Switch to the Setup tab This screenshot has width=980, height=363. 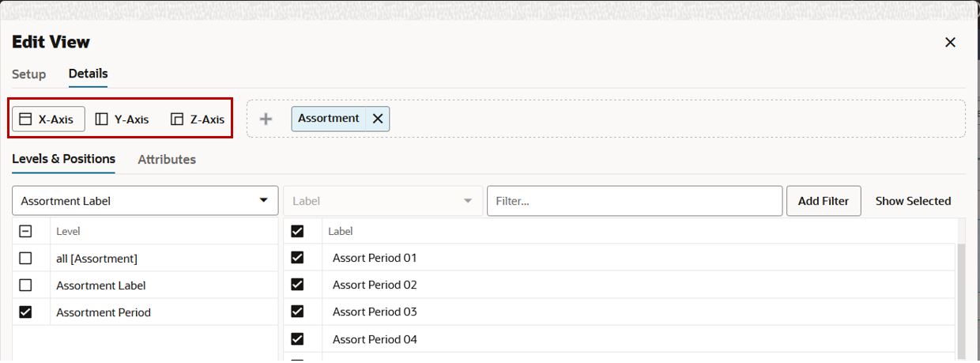(29, 74)
